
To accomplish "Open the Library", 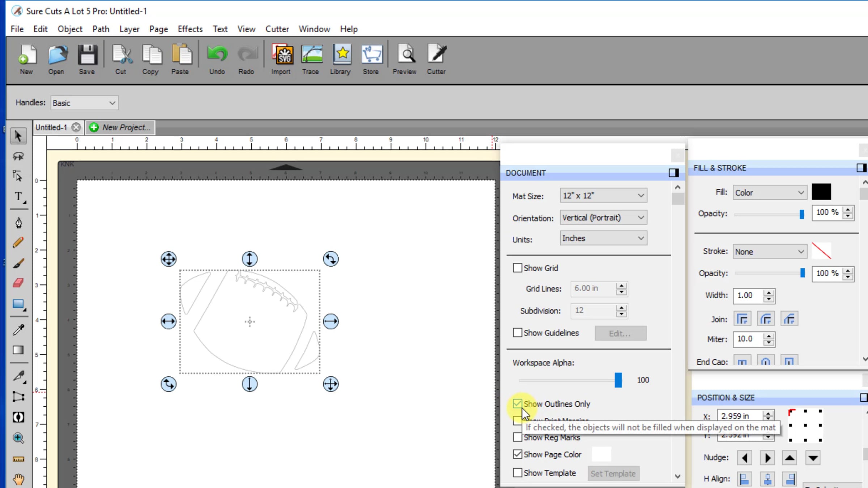I will pos(341,59).
